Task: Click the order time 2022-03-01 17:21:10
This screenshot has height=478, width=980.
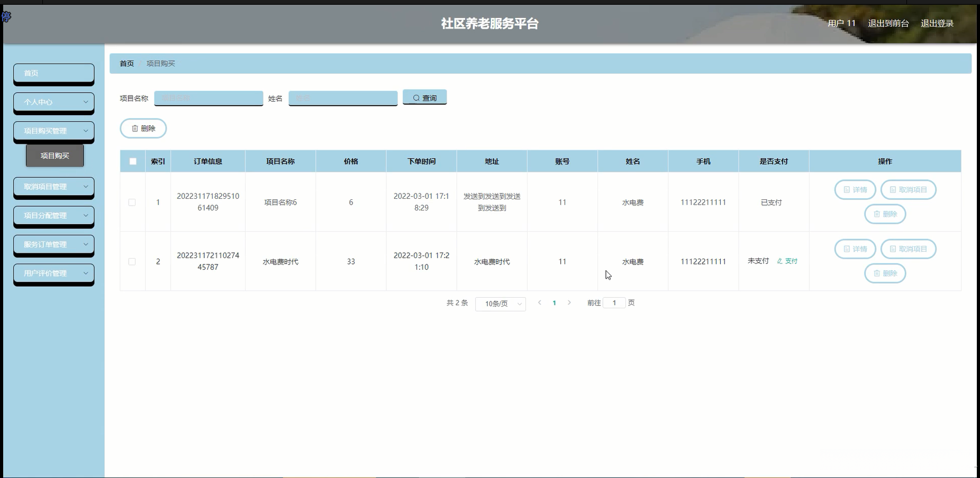Action: [x=421, y=261]
